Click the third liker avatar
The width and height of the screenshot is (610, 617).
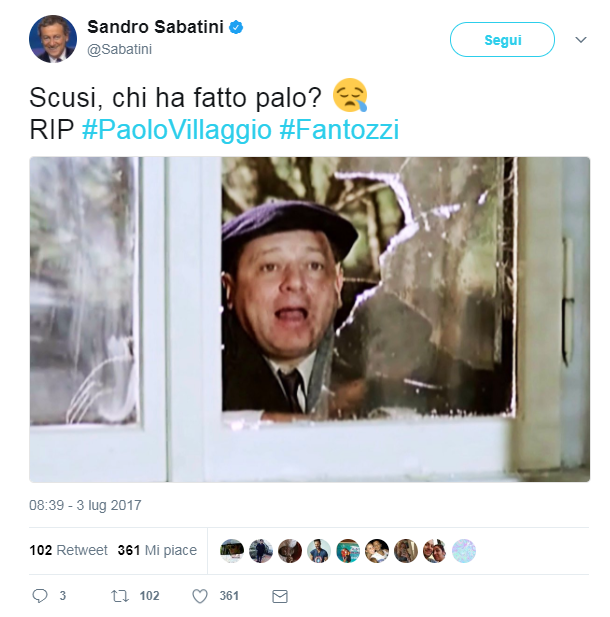click(290, 550)
